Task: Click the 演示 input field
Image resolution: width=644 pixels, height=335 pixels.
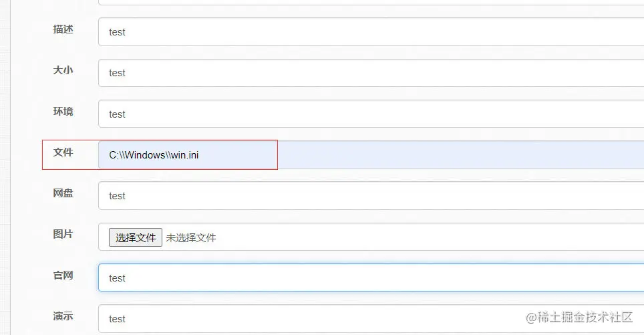Action: [371, 318]
